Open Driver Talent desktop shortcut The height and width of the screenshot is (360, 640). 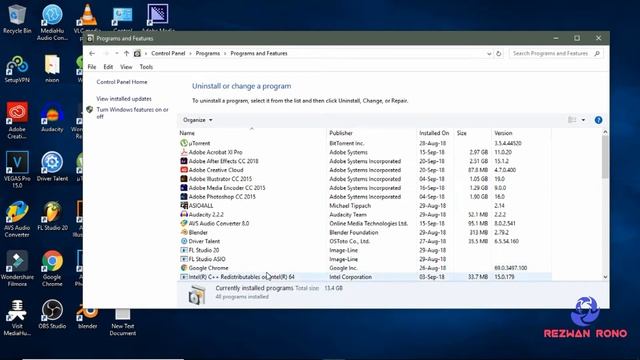(x=52, y=167)
